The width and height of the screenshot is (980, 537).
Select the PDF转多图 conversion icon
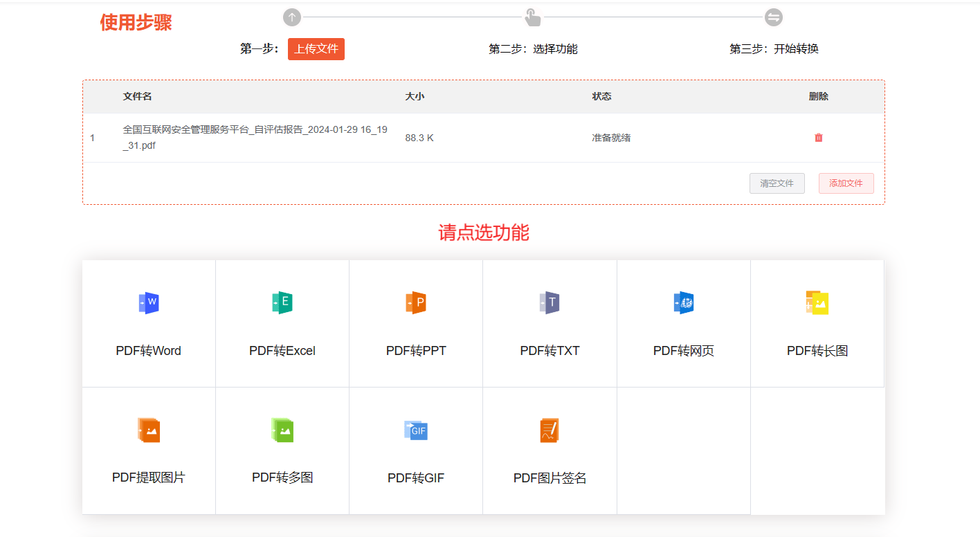click(x=282, y=430)
